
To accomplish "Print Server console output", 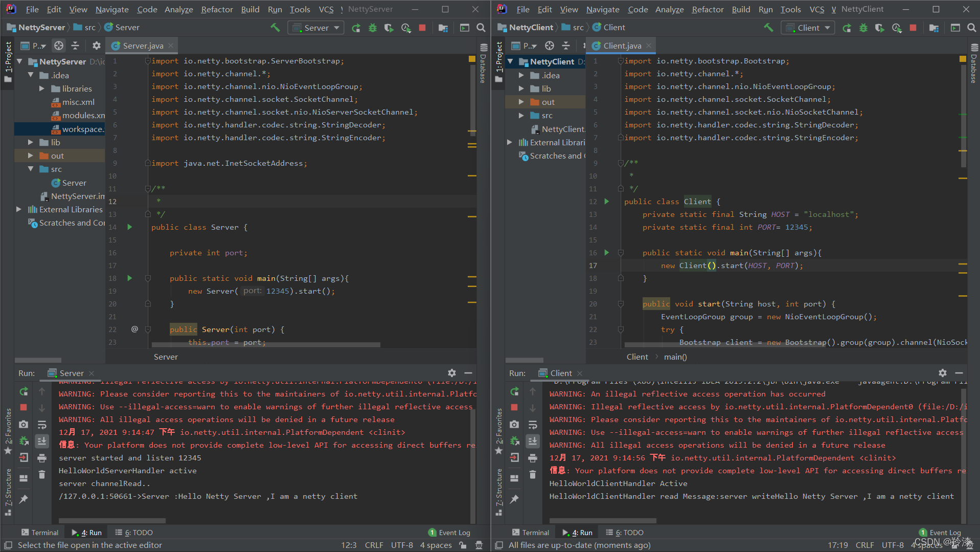I will point(42,458).
